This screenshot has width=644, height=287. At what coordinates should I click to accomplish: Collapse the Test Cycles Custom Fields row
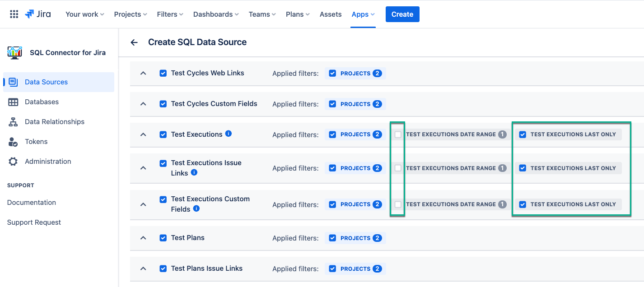tap(143, 104)
